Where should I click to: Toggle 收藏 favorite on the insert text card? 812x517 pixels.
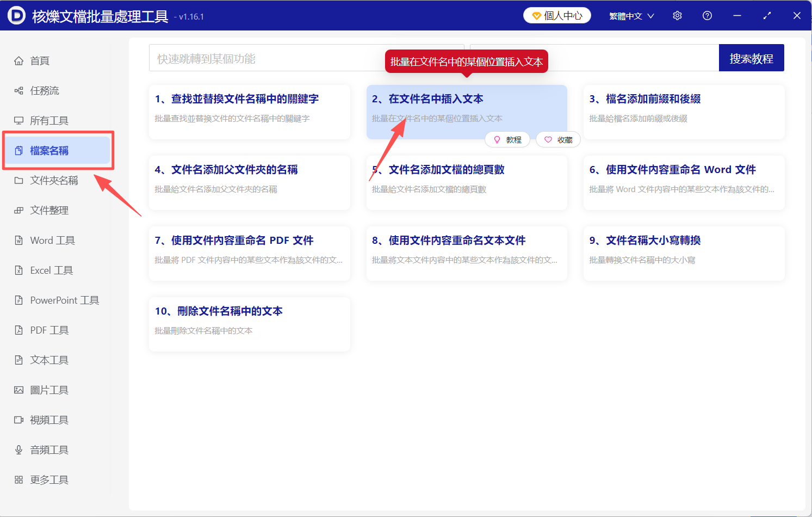[x=557, y=139]
